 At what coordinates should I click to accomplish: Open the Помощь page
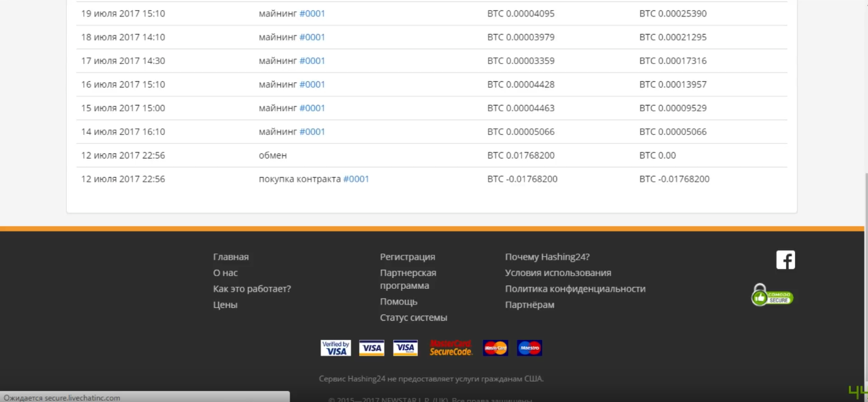398,302
